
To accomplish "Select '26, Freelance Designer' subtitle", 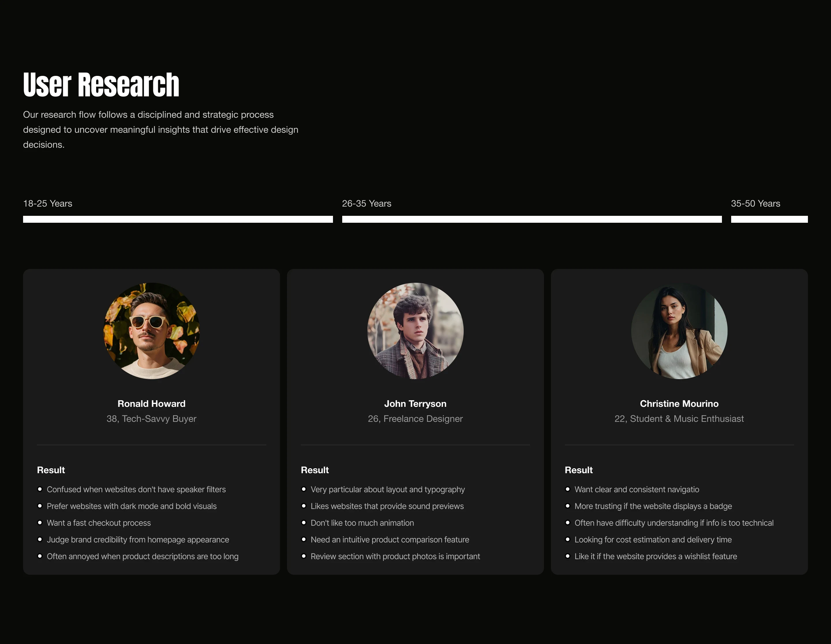I will pyautogui.click(x=415, y=419).
